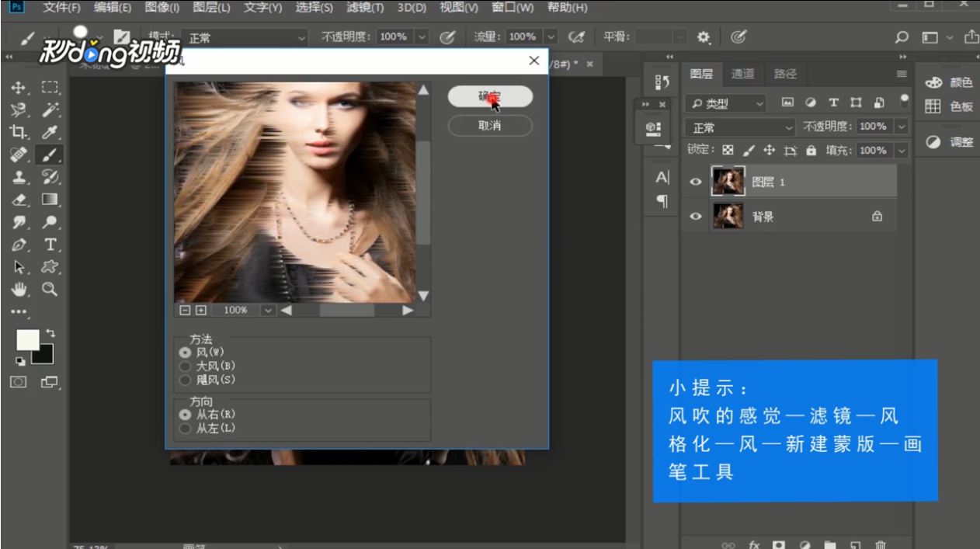Click the search magnifier in options bar
This screenshot has width=980, height=549.
click(902, 36)
